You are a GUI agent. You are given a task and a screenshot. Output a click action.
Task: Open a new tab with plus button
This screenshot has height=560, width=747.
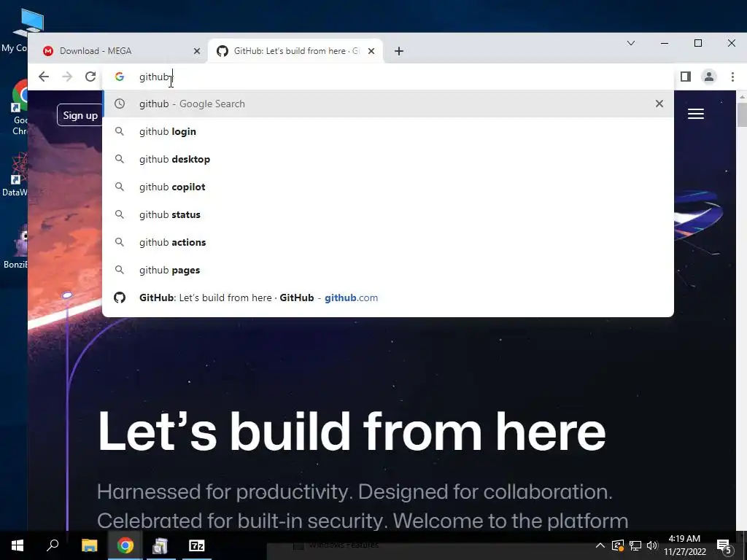click(399, 51)
